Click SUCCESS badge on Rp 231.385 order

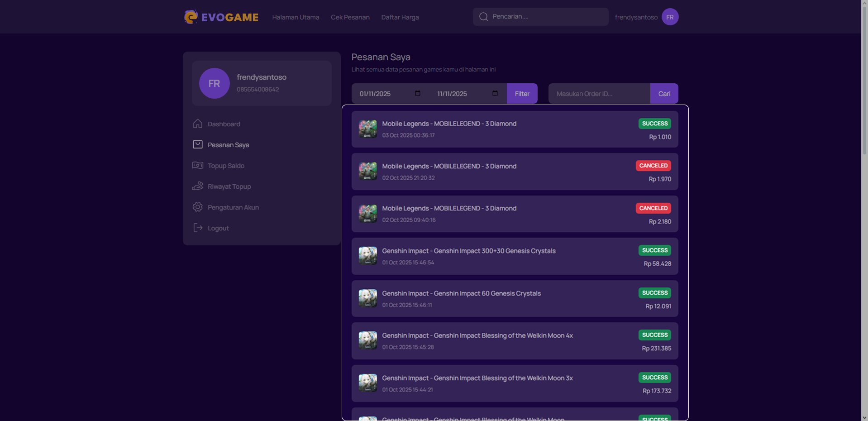[x=654, y=335]
